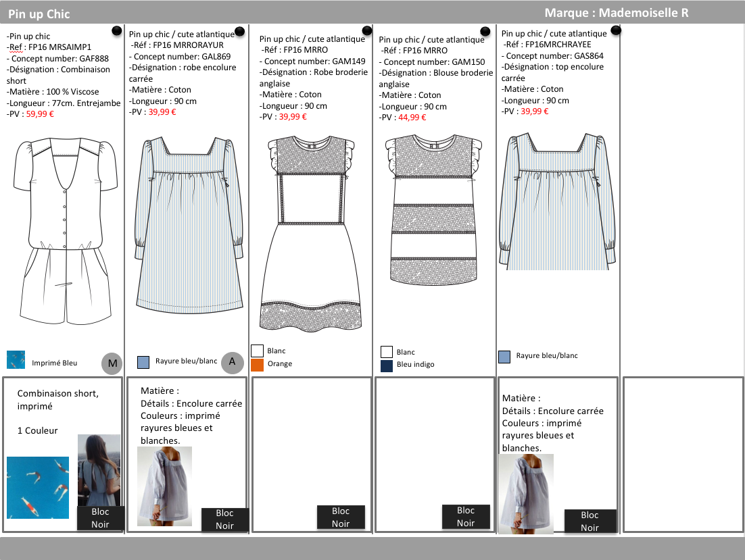The width and height of the screenshot is (745, 560).
Task: Click the striped square-neck dress sketch GAL869
Action: pos(189,225)
